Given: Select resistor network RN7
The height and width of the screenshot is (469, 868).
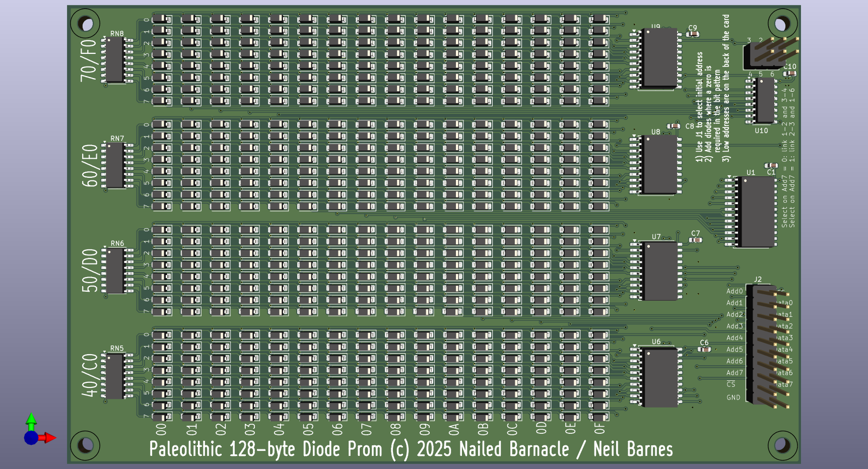Looking at the screenshot, I should coord(115,165).
